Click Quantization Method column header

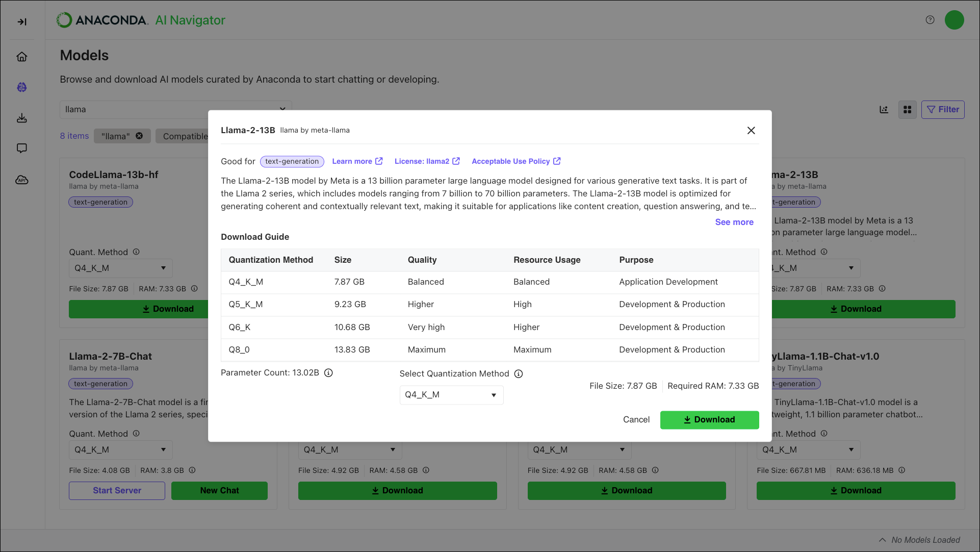(x=271, y=260)
